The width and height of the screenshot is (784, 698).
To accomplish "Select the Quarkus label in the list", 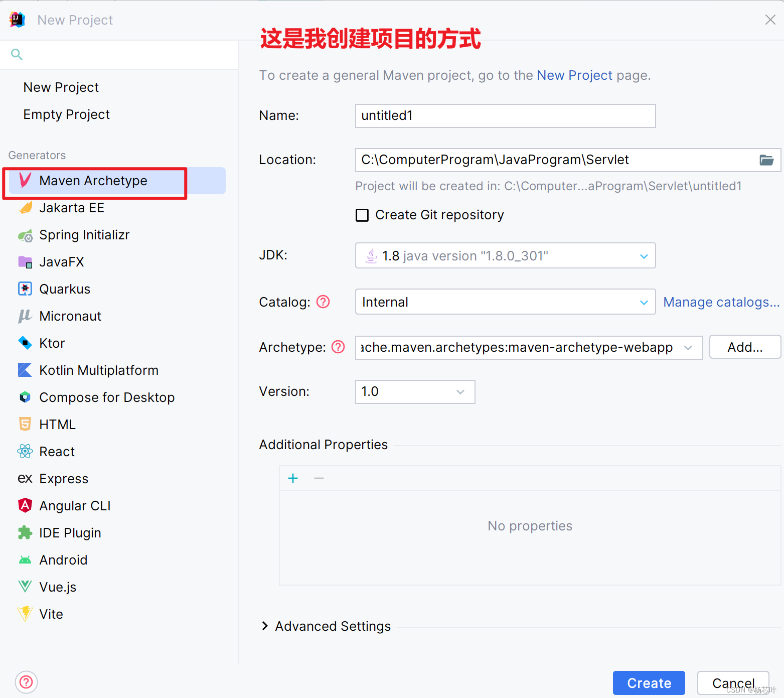I will click(x=65, y=289).
